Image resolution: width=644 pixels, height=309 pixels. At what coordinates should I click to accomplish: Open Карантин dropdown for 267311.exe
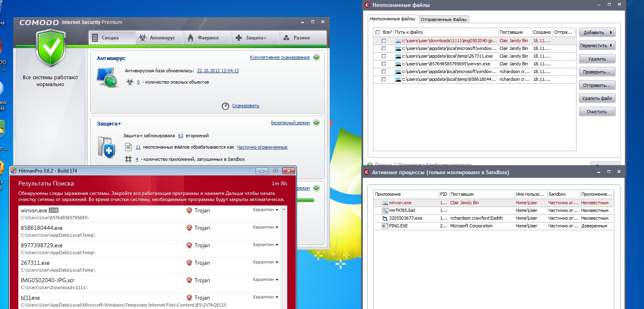[x=266, y=262]
